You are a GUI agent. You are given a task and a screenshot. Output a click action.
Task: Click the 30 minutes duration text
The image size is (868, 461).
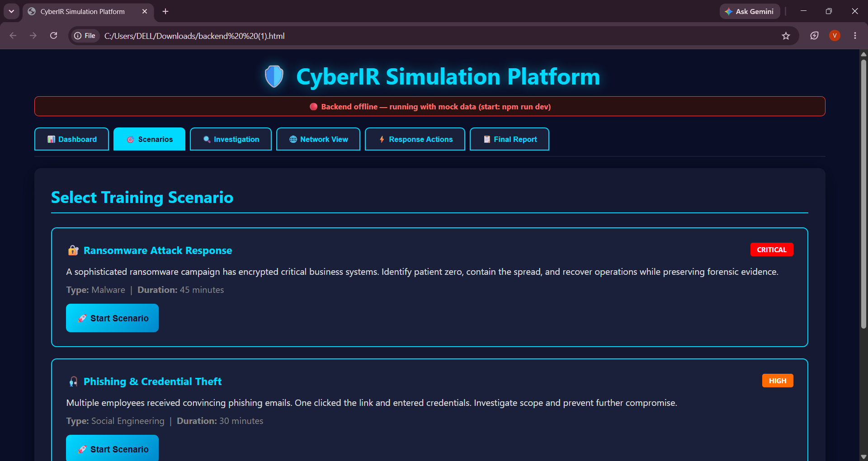241,421
